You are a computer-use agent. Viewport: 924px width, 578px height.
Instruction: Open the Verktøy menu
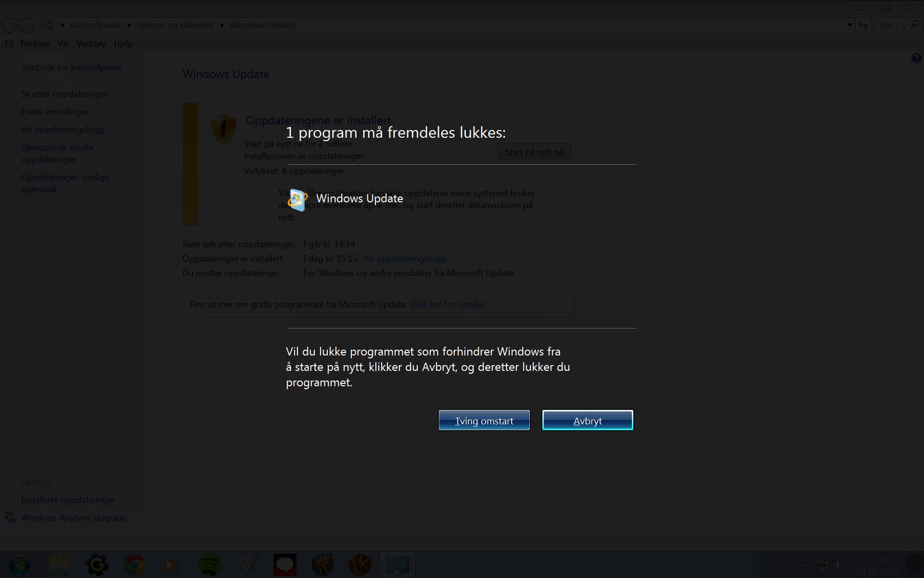coord(91,44)
